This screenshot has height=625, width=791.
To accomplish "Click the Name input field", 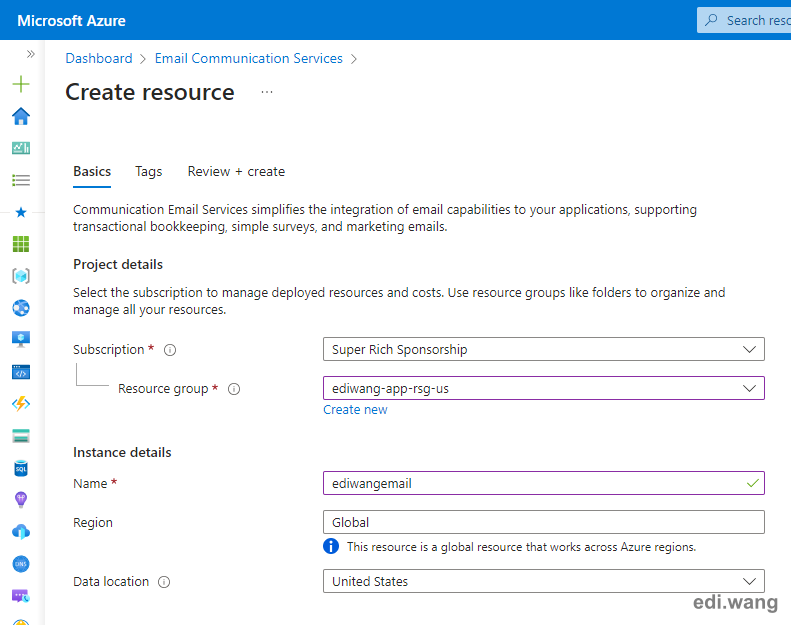I will 544,483.
